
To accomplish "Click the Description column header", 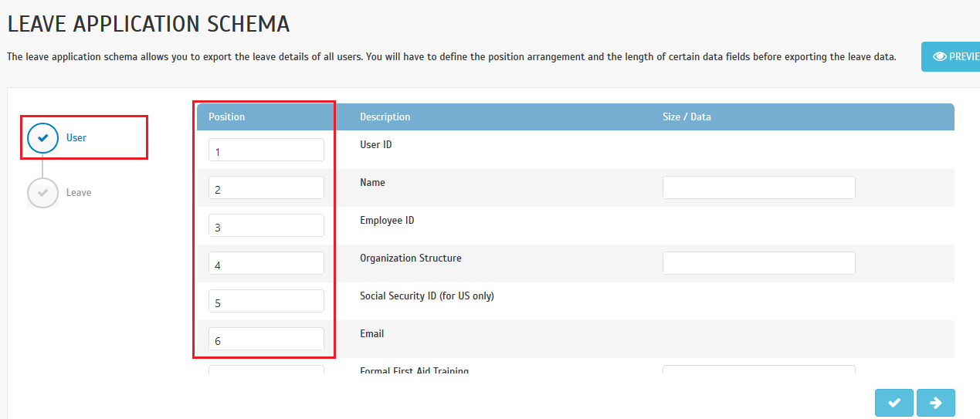I will (x=385, y=117).
